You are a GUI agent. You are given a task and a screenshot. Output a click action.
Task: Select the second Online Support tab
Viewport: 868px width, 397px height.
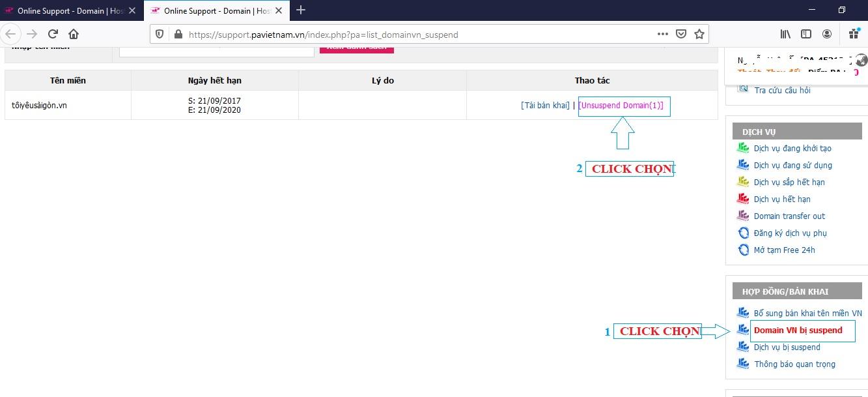pyautogui.click(x=217, y=11)
